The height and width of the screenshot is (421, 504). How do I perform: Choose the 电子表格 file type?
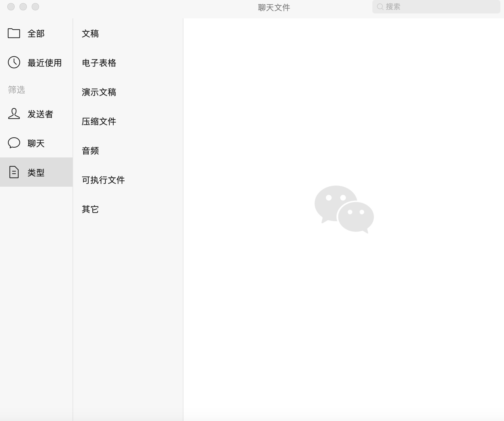click(128, 63)
